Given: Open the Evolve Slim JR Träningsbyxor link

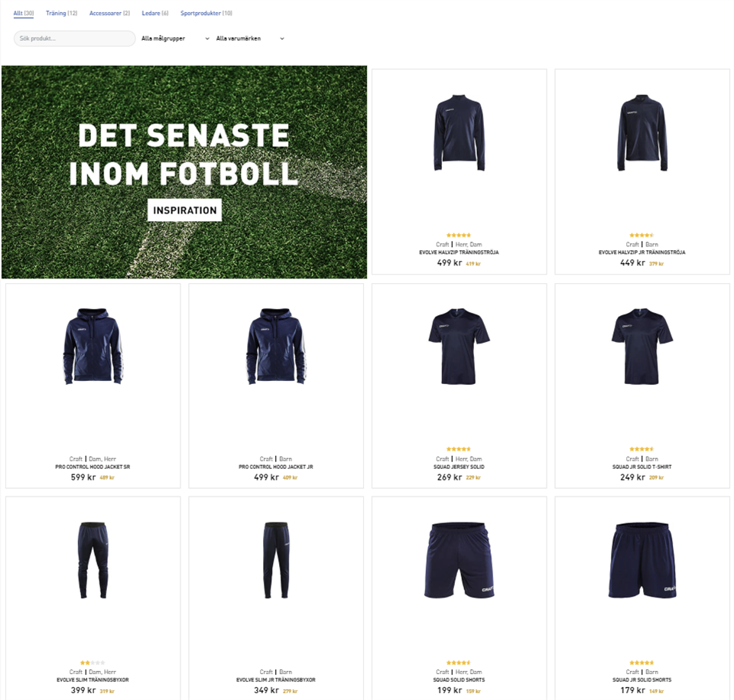Looking at the screenshot, I should 276,679.
